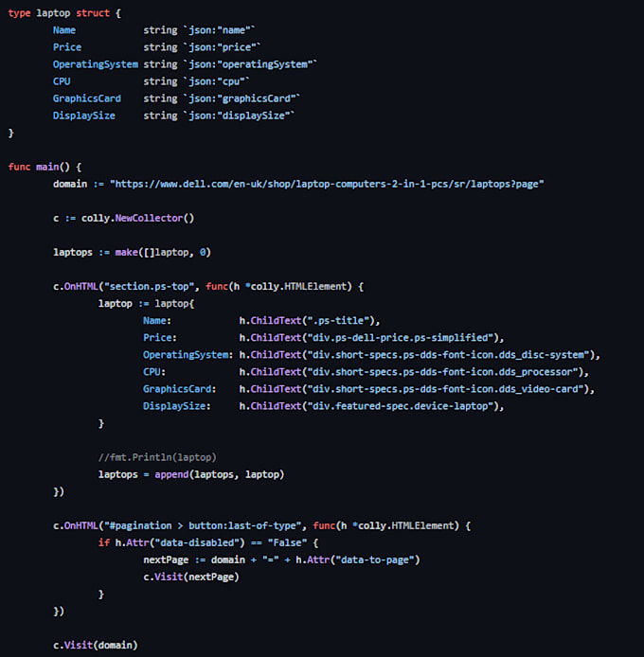The width and height of the screenshot is (644, 657).
Task: Click the dell.com URL string
Action: point(327,184)
